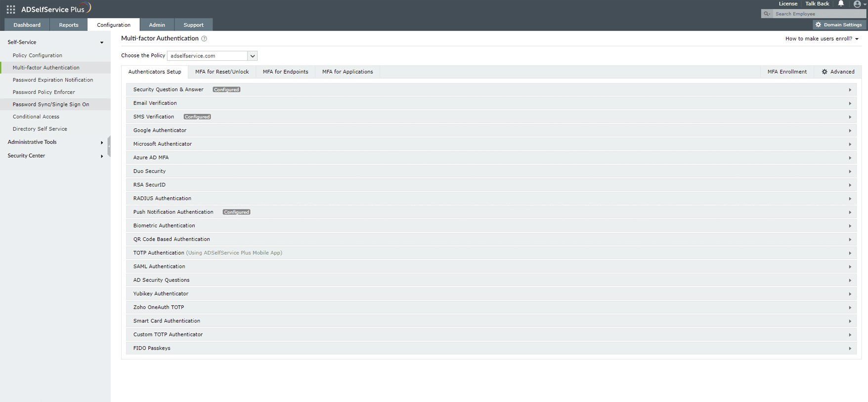Open How to make users enroll dropdown

point(822,39)
